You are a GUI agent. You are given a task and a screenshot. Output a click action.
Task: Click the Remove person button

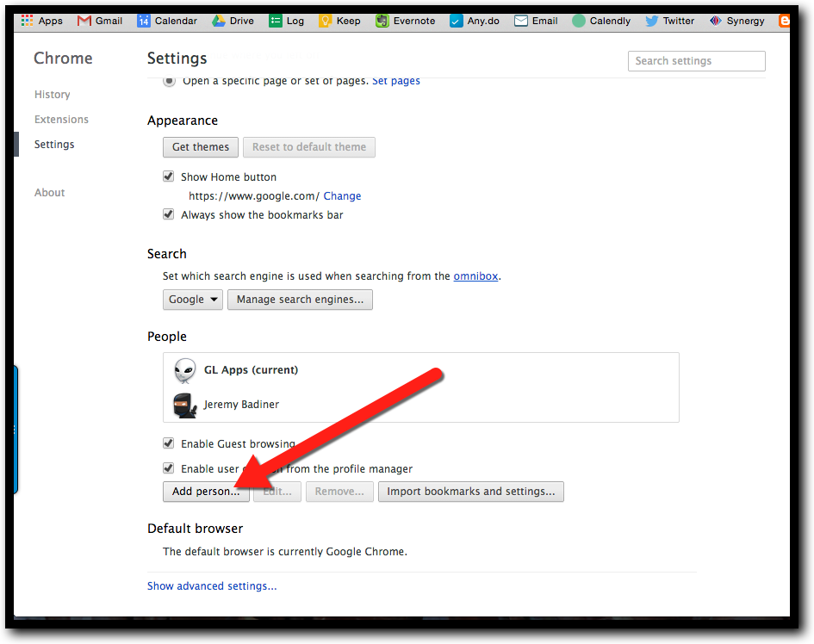click(x=339, y=492)
